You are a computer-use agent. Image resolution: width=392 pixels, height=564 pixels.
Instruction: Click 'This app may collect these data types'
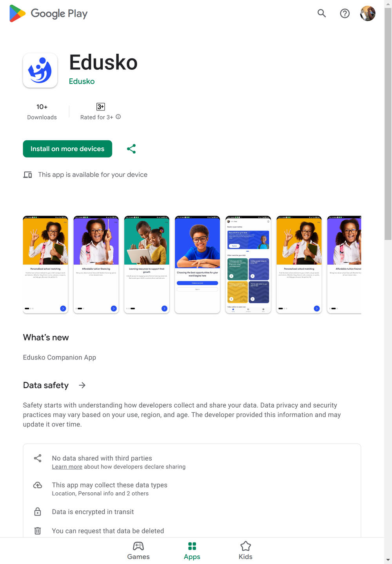coord(110,485)
